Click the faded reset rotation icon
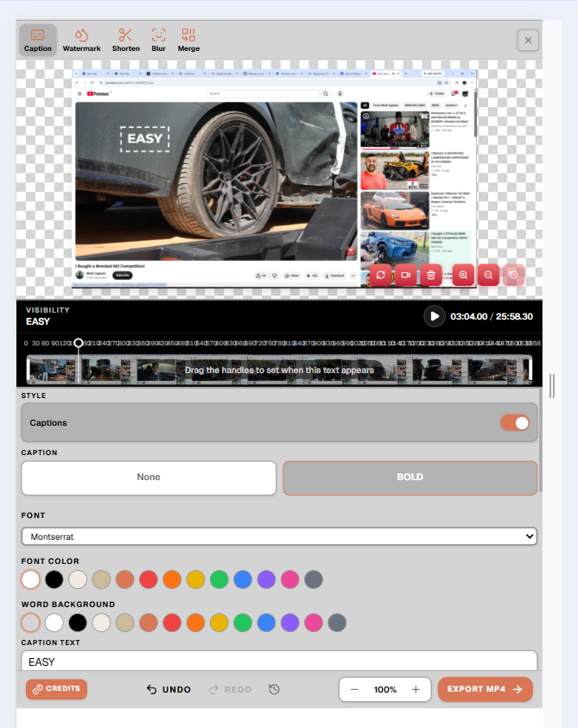The image size is (578, 728). tap(513, 275)
